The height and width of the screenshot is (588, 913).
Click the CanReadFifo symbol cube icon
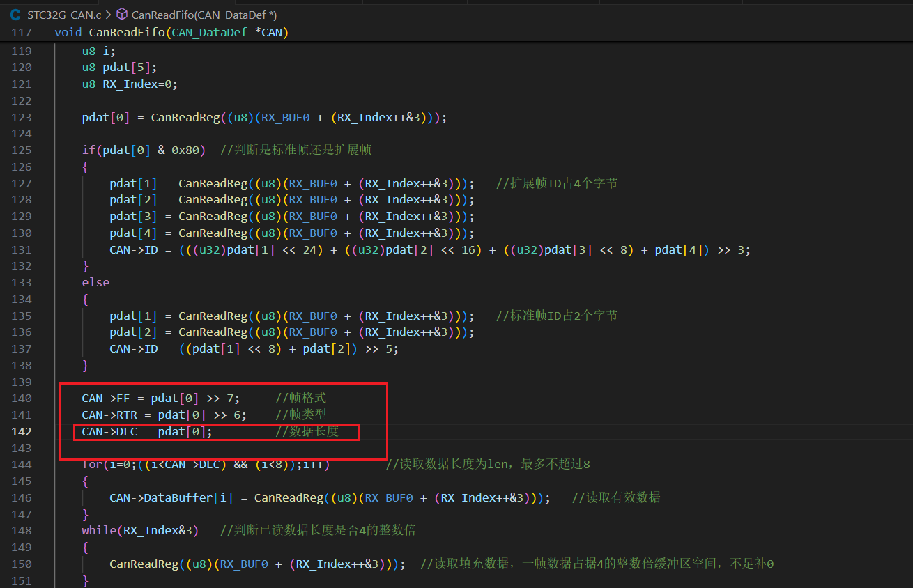pyautogui.click(x=122, y=14)
